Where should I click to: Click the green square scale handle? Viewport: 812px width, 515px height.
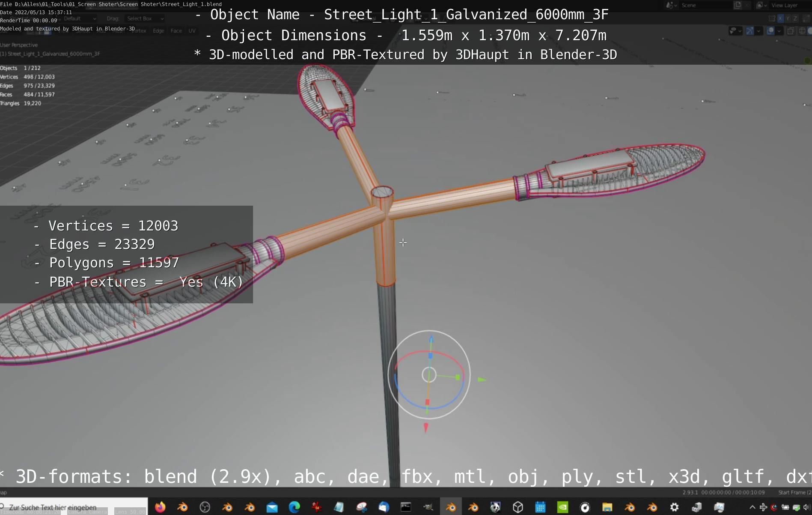pos(458,377)
